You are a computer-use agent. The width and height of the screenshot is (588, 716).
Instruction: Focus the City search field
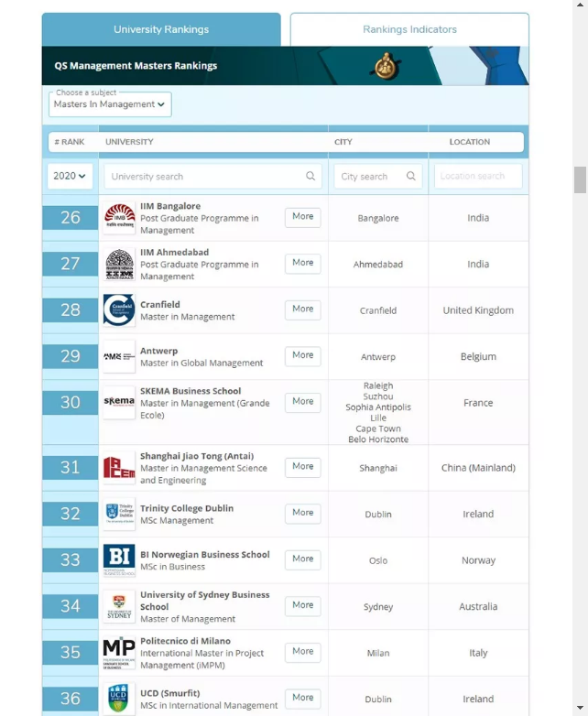(378, 177)
